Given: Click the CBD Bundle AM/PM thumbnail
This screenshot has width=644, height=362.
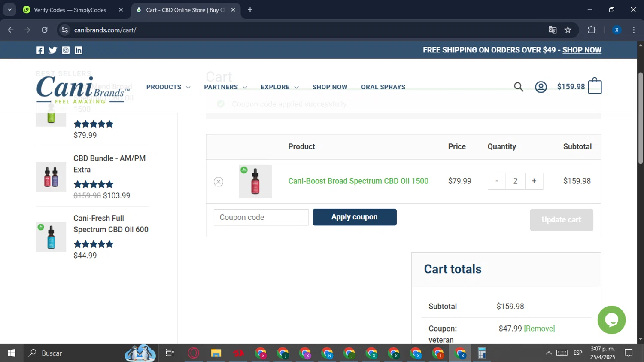Looking at the screenshot, I should point(51,177).
